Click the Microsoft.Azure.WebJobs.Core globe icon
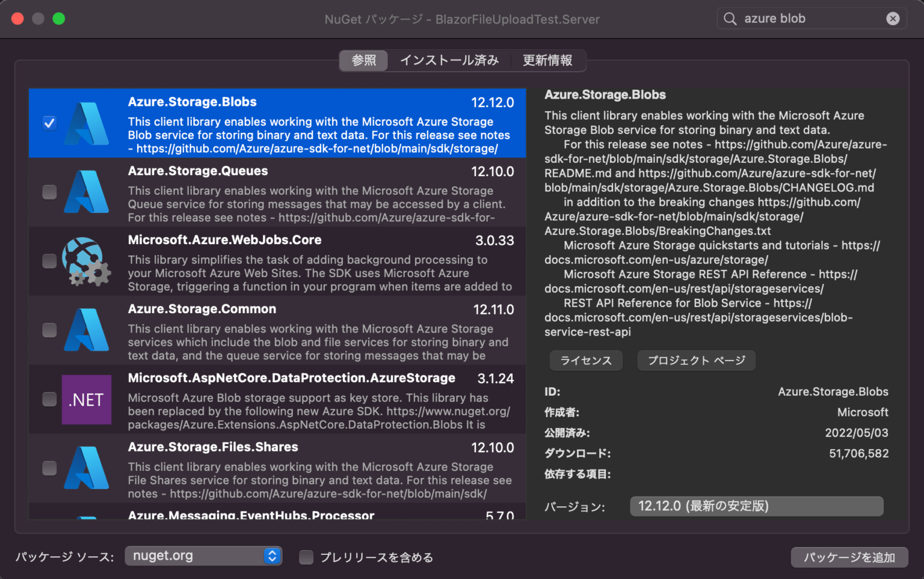This screenshot has height=579, width=924. [86, 261]
